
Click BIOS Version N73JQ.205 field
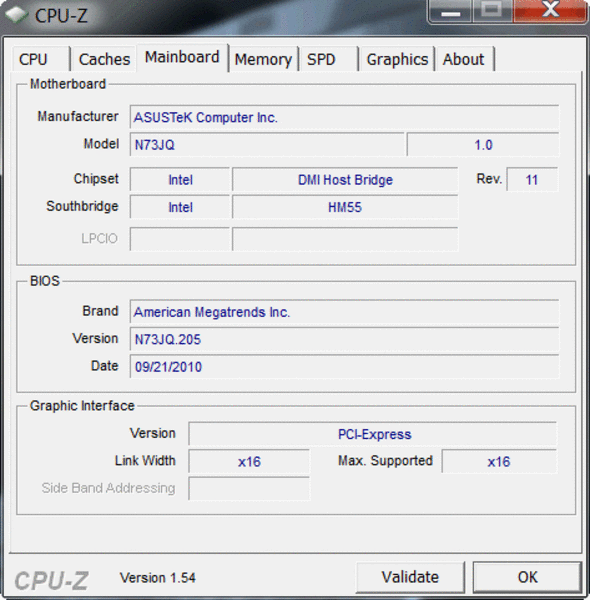344,339
